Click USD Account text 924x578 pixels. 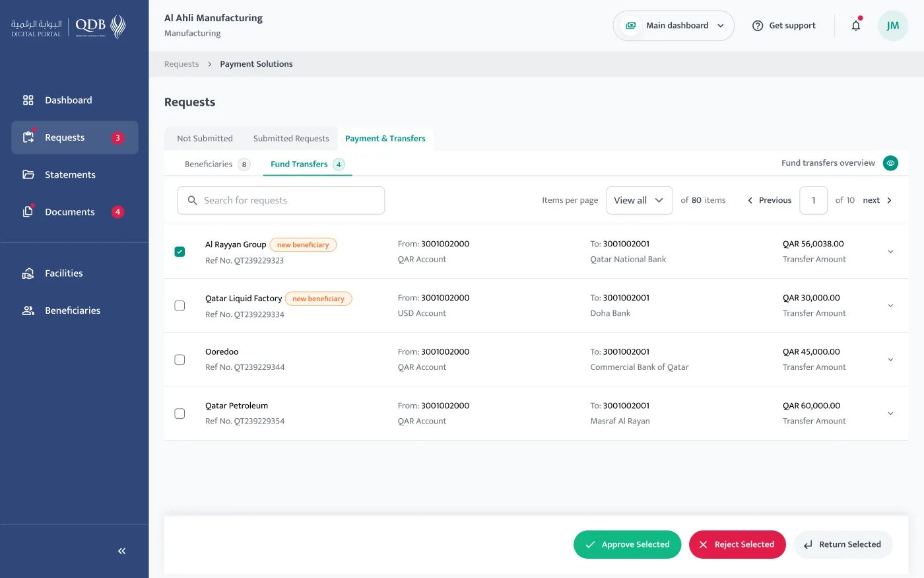(x=422, y=313)
